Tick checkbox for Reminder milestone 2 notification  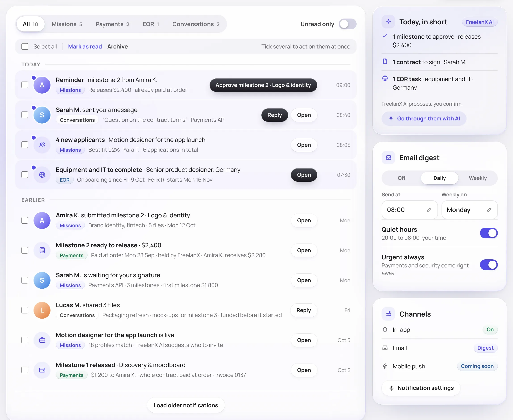pos(25,85)
